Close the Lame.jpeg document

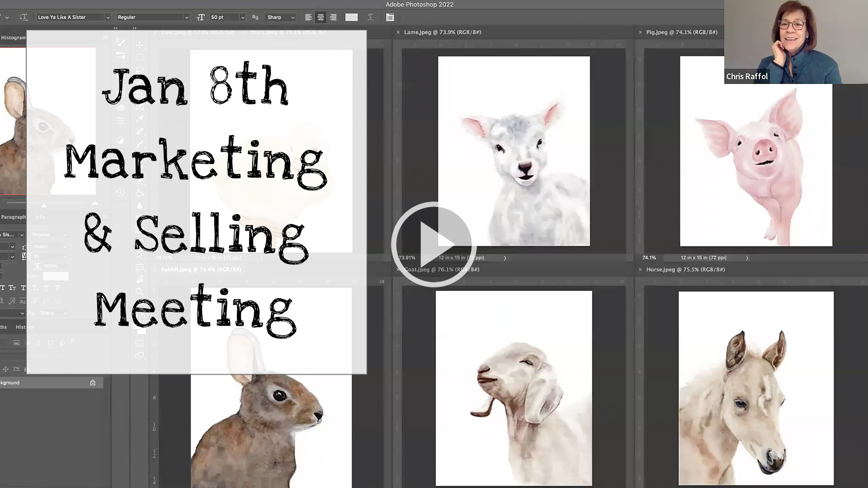[398, 32]
